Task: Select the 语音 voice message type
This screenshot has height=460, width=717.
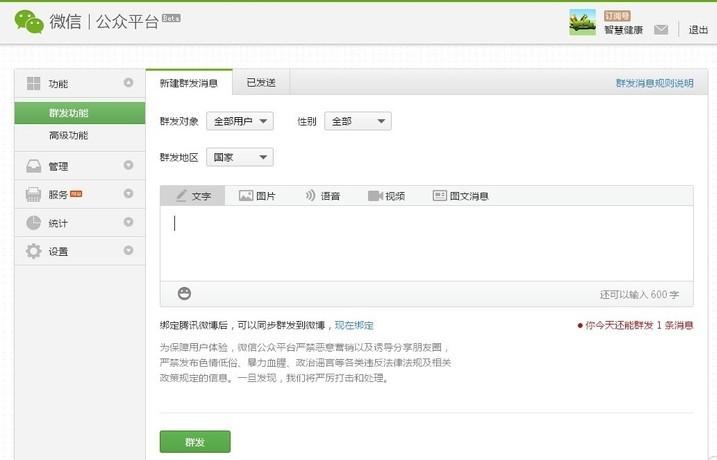Action: pos(322,196)
